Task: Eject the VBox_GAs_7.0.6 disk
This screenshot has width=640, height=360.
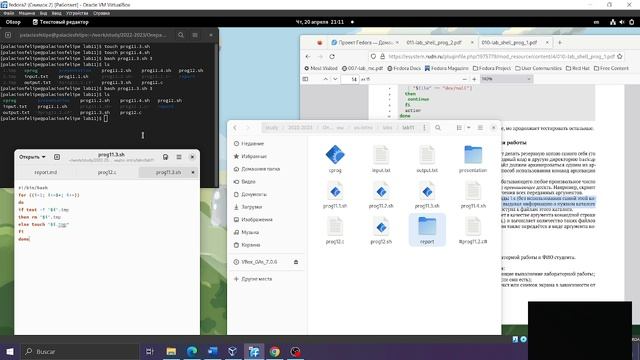Action: tap(296, 262)
